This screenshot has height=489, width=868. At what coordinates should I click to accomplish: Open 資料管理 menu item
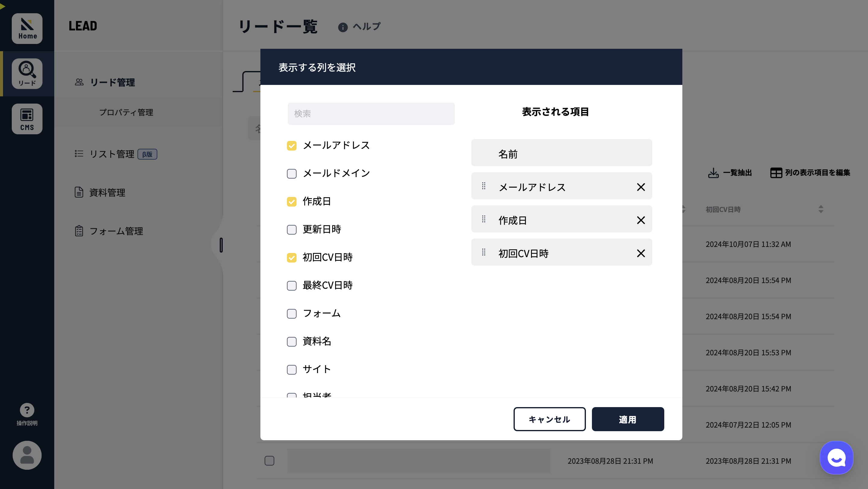107,192
